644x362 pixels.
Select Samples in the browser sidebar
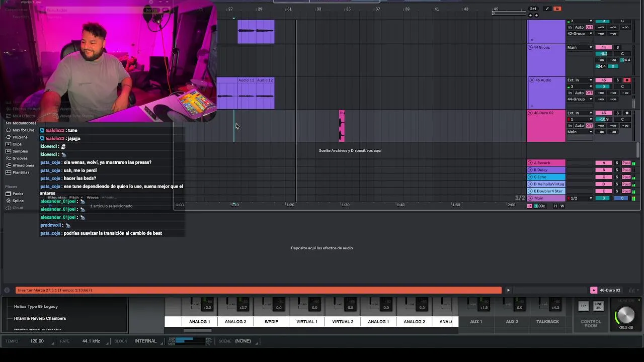tap(20, 151)
